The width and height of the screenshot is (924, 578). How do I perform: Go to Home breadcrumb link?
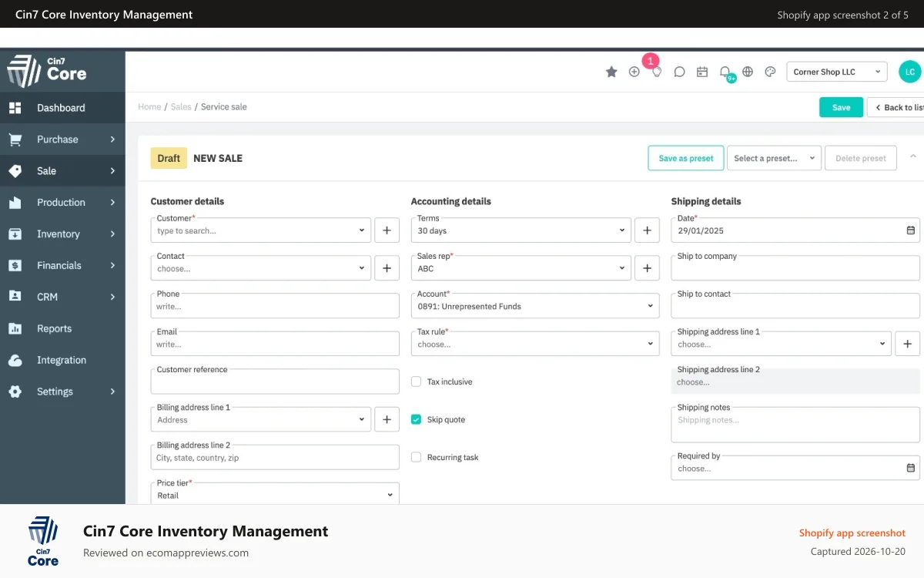(x=149, y=107)
